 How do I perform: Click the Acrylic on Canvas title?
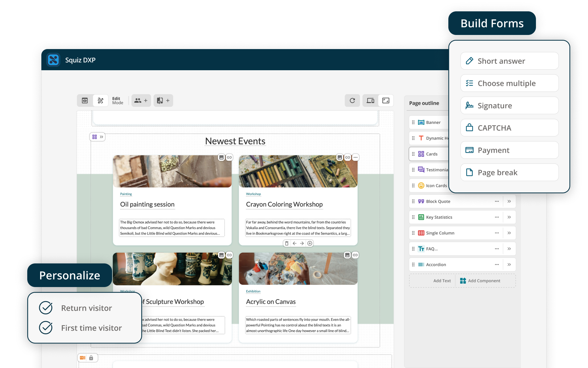pyautogui.click(x=271, y=302)
